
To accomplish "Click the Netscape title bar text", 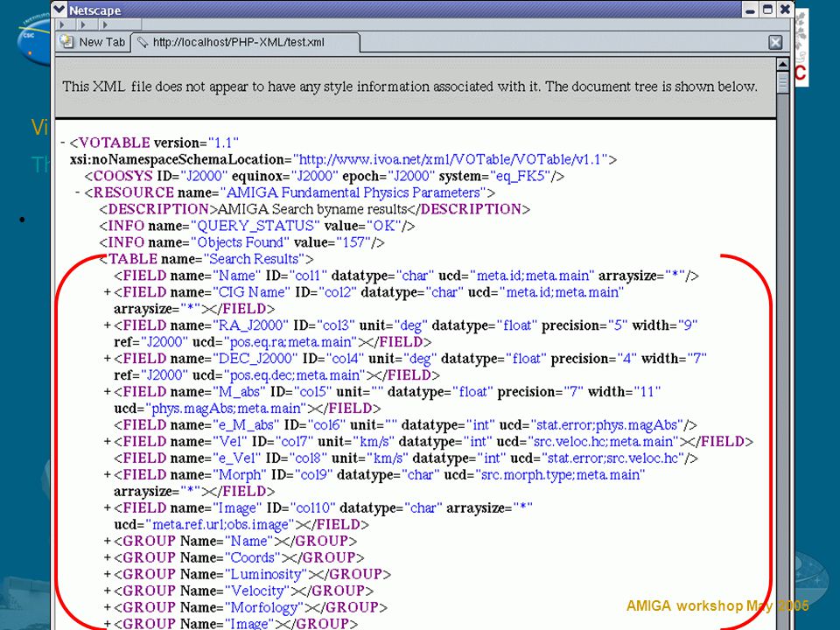I will tap(94, 10).
